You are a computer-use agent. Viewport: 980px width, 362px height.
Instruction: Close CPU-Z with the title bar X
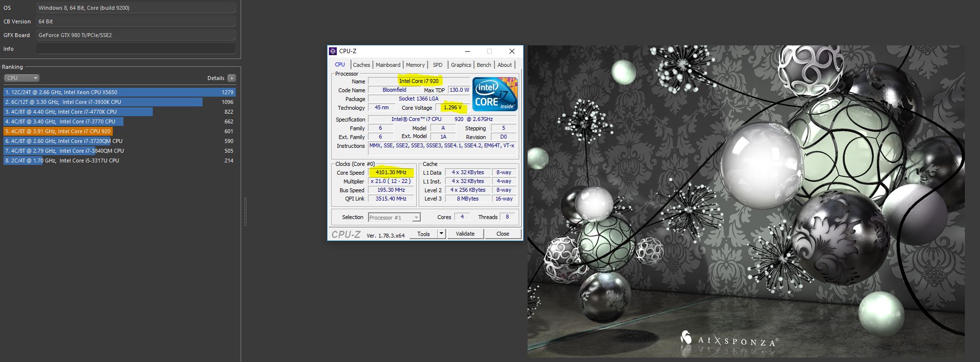point(511,51)
